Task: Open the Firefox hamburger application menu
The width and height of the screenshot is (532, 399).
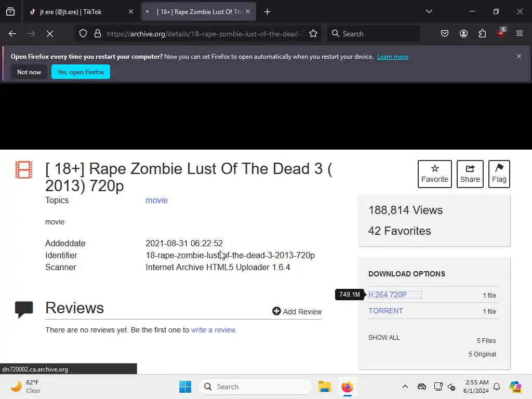Action: pos(520,34)
